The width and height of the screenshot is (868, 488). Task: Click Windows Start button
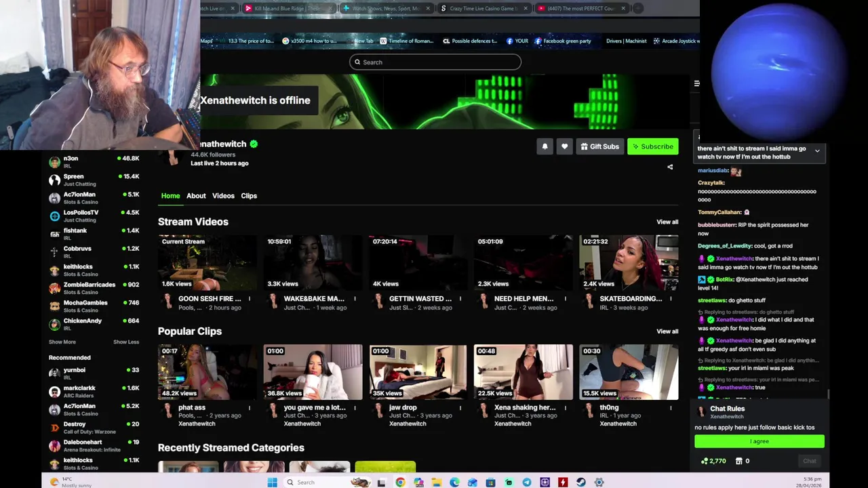click(x=272, y=483)
